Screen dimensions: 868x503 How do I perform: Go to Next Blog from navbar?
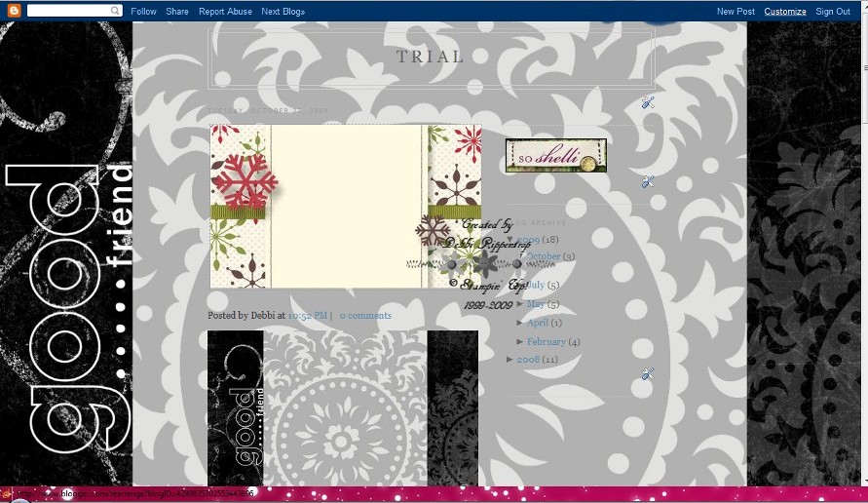(x=283, y=11)
